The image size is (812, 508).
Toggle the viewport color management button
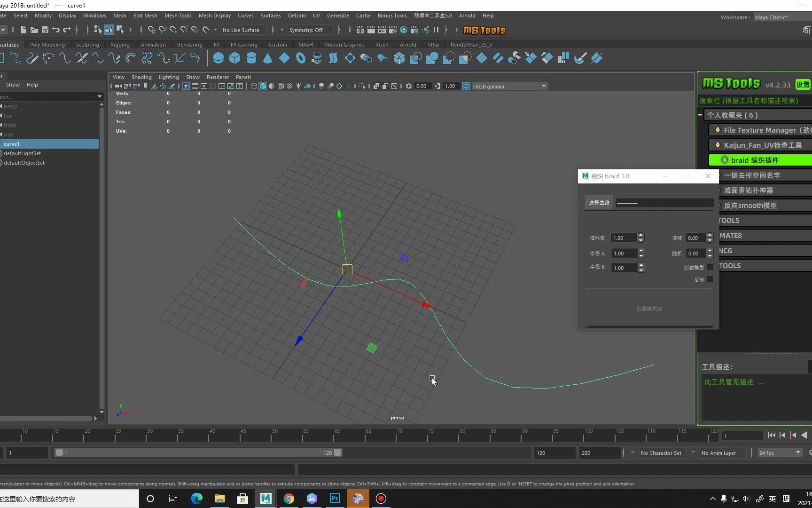(466, 86)
